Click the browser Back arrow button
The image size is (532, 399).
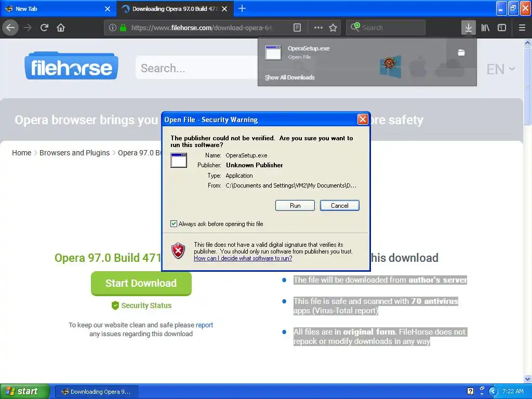[10, 28]
